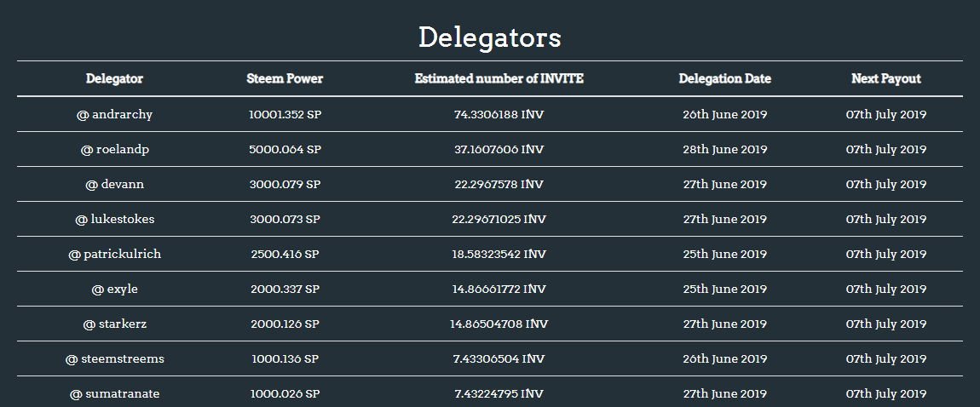Click the Delegators page title
The image size is (980, 407).
(490, 37)
